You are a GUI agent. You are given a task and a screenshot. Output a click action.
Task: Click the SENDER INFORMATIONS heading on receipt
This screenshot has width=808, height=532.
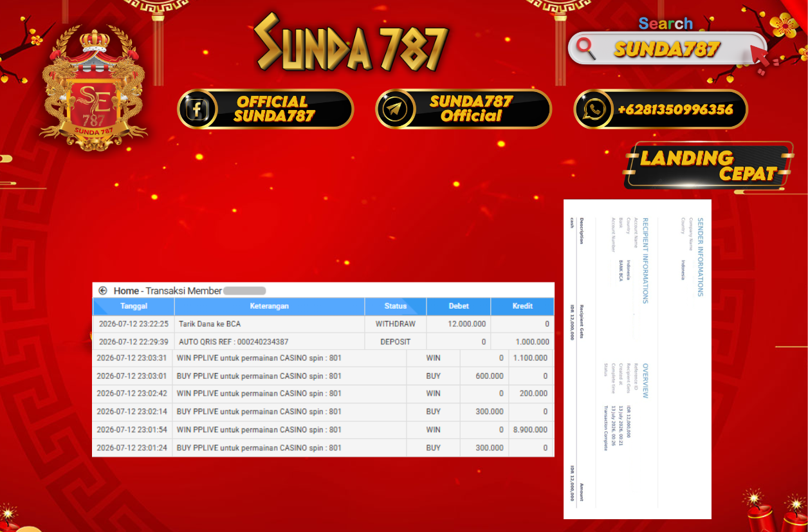[x=701, y=257]
